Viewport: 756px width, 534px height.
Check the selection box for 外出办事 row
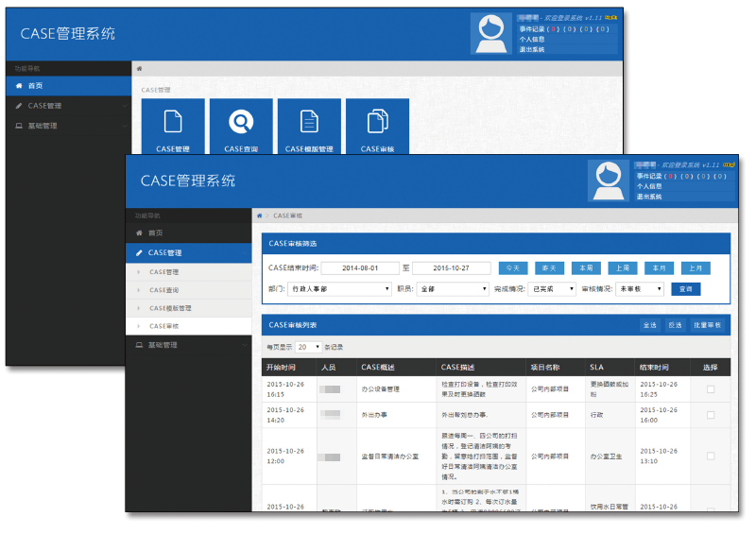711,414
